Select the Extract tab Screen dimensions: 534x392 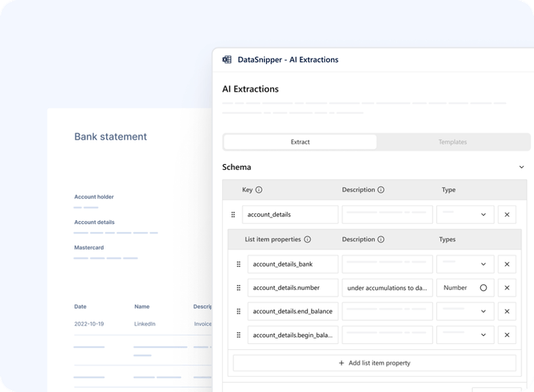click(x=300, y=142)
